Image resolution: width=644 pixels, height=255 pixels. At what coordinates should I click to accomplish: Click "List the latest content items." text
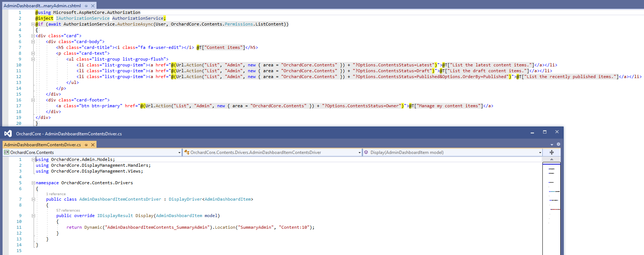click(x=492, y=65)
